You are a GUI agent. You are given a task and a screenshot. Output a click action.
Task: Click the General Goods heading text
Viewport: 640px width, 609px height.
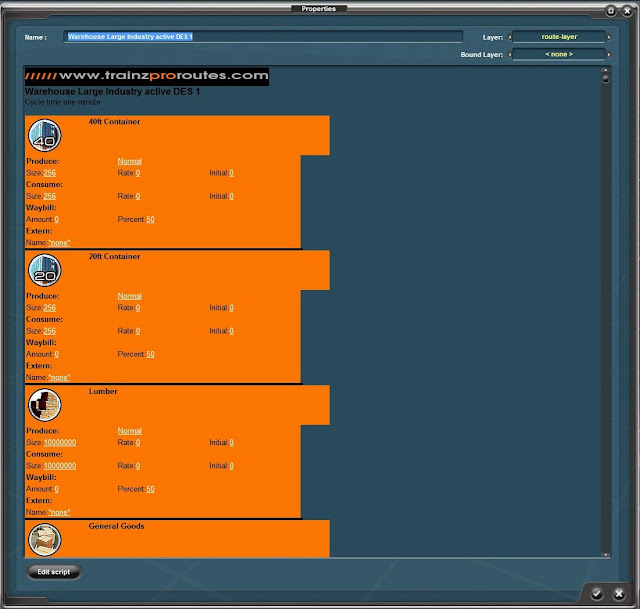116,526
